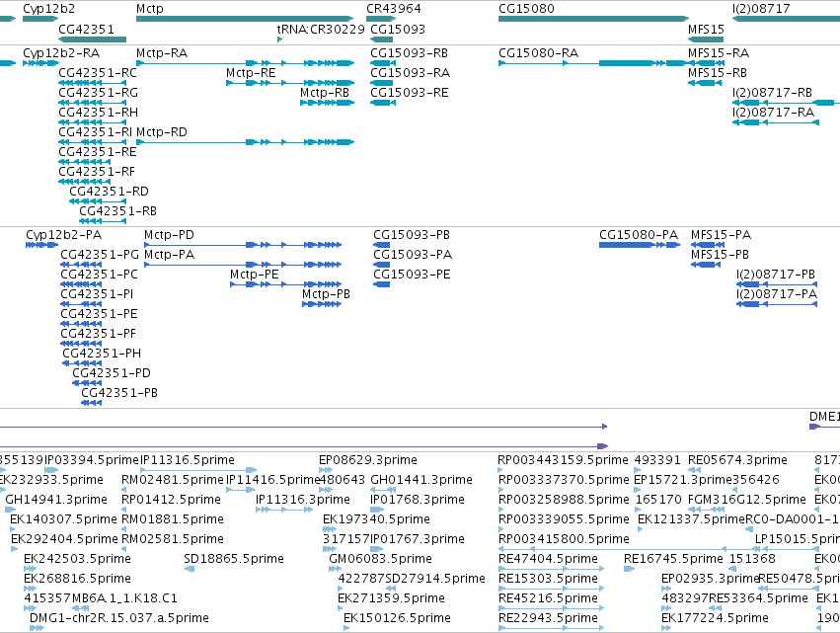Select the CG42351-RG transcript label
Screen dimensions: 840x633
tap(98, 93)
